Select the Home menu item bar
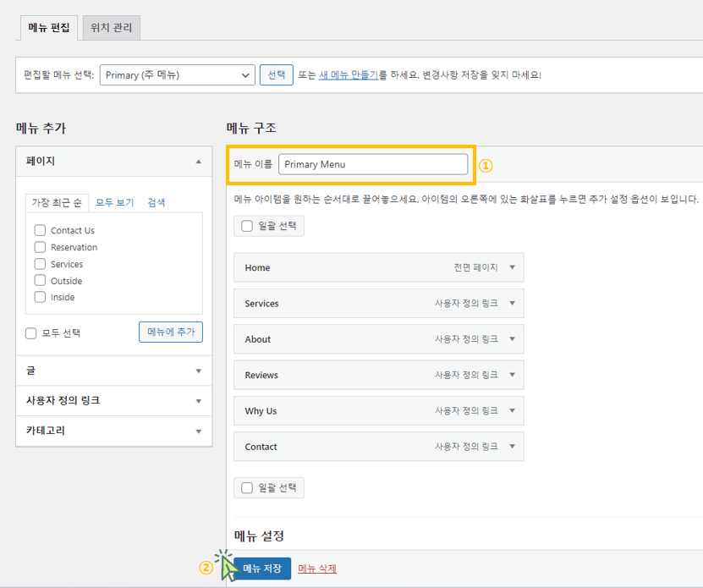The height and width of the screenshot is (588, 703). click(x=379, y=267)
